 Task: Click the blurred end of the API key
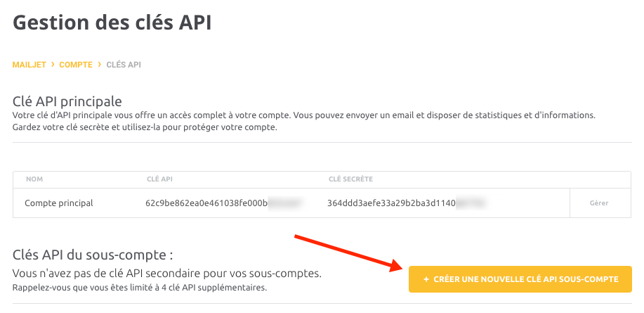pyautogui.click(x=286, y=203)
